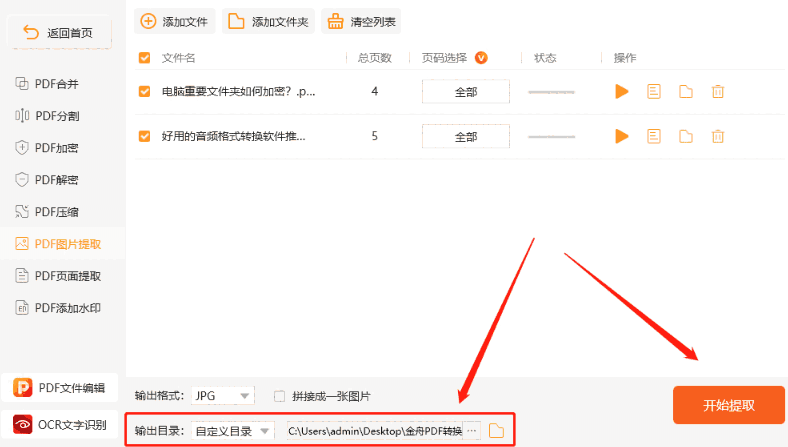Open the 输出格式 JPG dropdown

click(223, 396)
